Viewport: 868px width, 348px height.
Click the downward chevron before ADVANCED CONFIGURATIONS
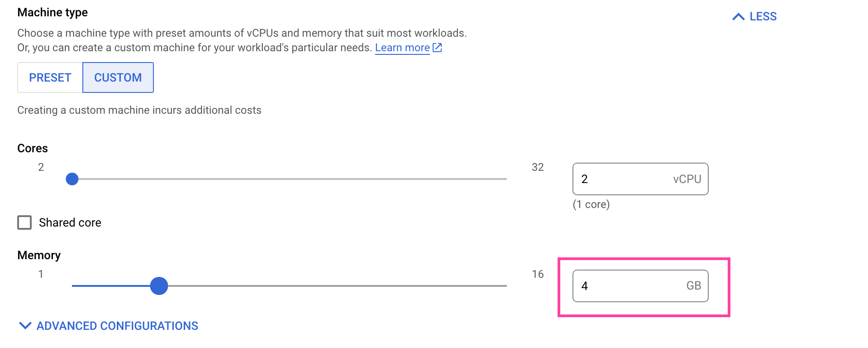click(25, 325)
